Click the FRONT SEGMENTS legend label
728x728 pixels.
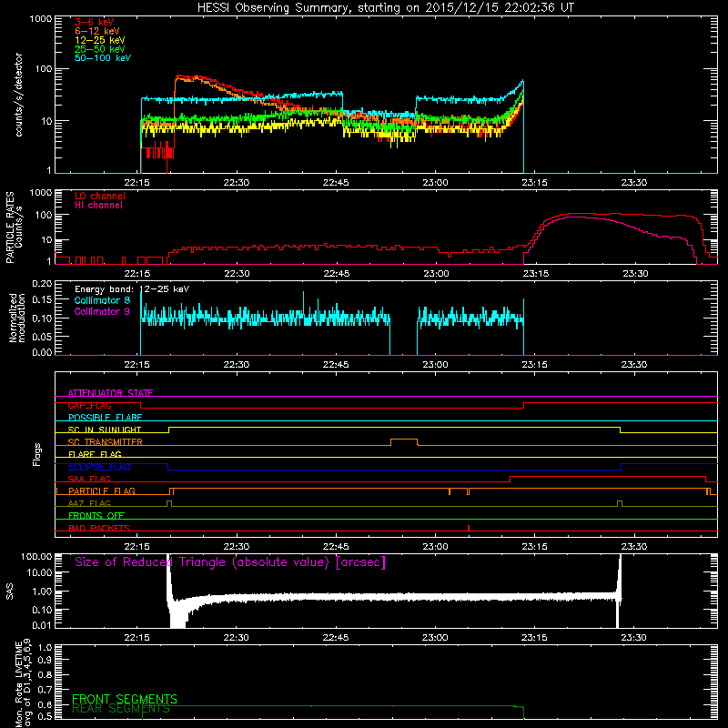point(125,699)
